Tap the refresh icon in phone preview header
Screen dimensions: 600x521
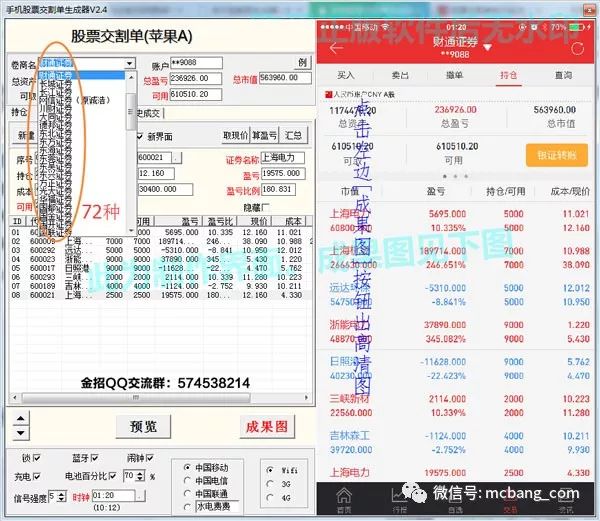[577, 49]
